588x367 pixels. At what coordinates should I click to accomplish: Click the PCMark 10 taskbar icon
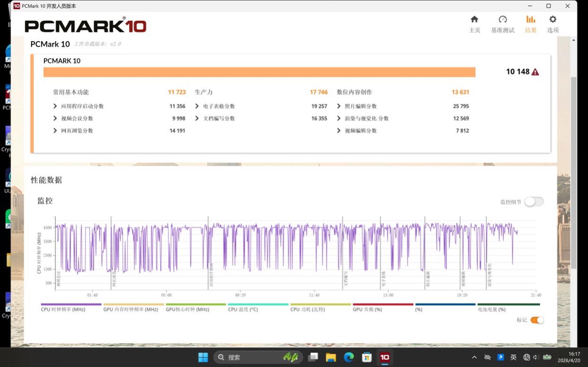pyautogui.click(x=384, y=357)
